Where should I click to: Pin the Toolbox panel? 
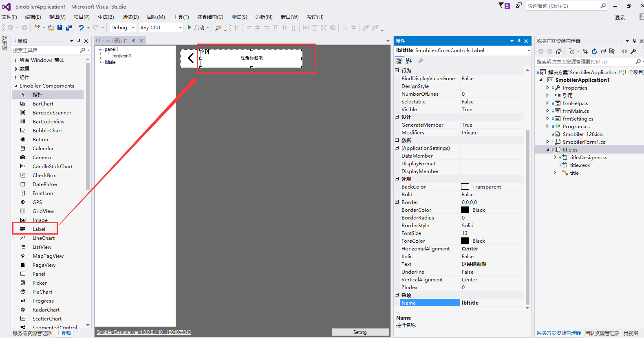point(79,41)
